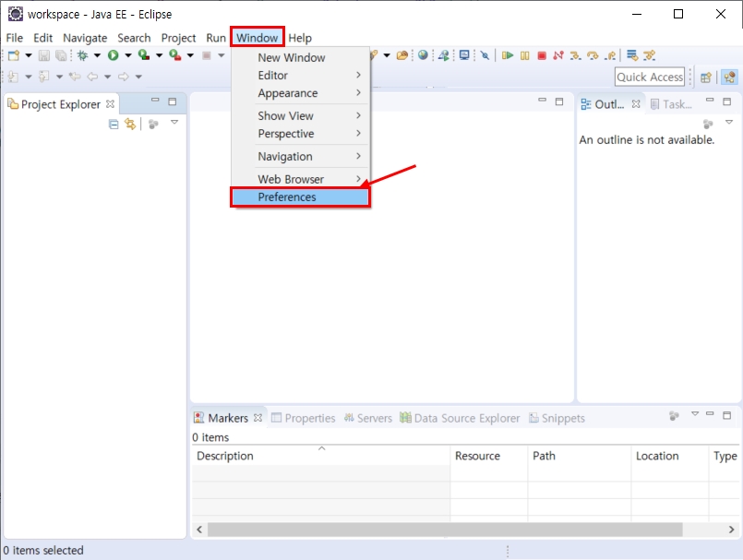Open the Markers View Menu triangle
The height and width of the screenshot is (560, 743).
point(695,413)
